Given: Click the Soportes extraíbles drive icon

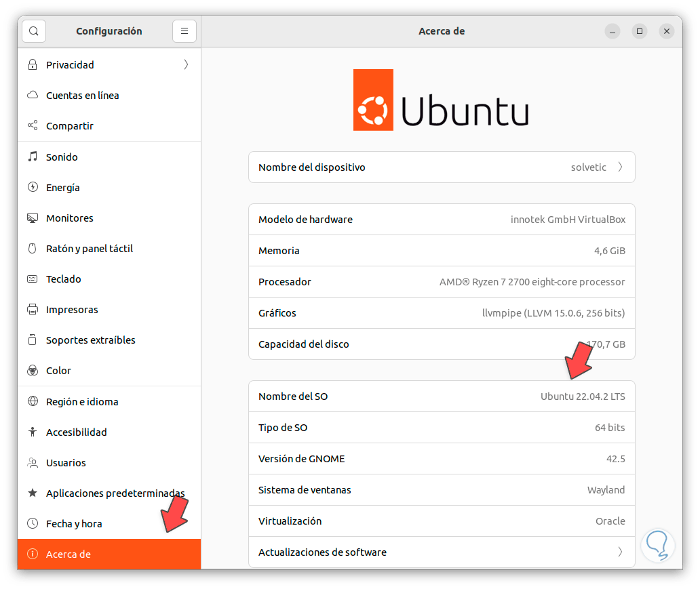Looking at the screenshot, I should tap(33, 340).
